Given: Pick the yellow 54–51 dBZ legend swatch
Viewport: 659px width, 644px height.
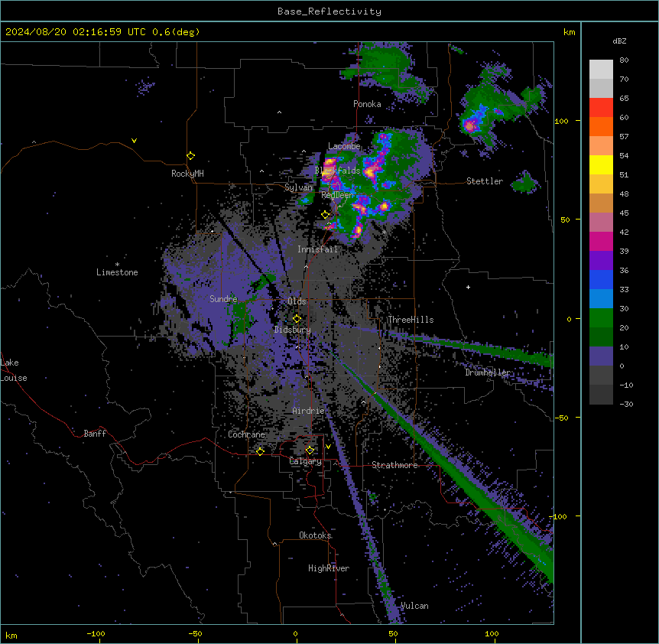Looking at the screenshot, I should [x=601, y=164].
